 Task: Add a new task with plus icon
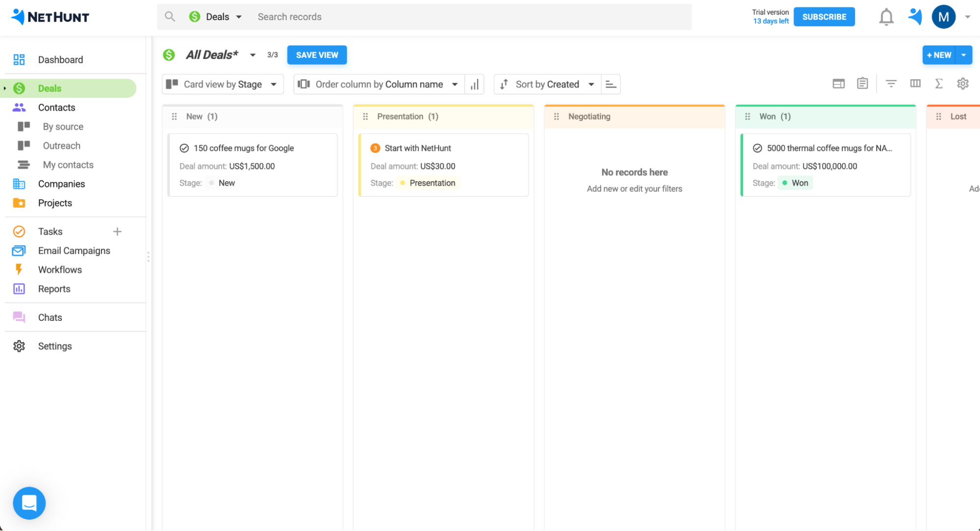[x=117, y=231]
